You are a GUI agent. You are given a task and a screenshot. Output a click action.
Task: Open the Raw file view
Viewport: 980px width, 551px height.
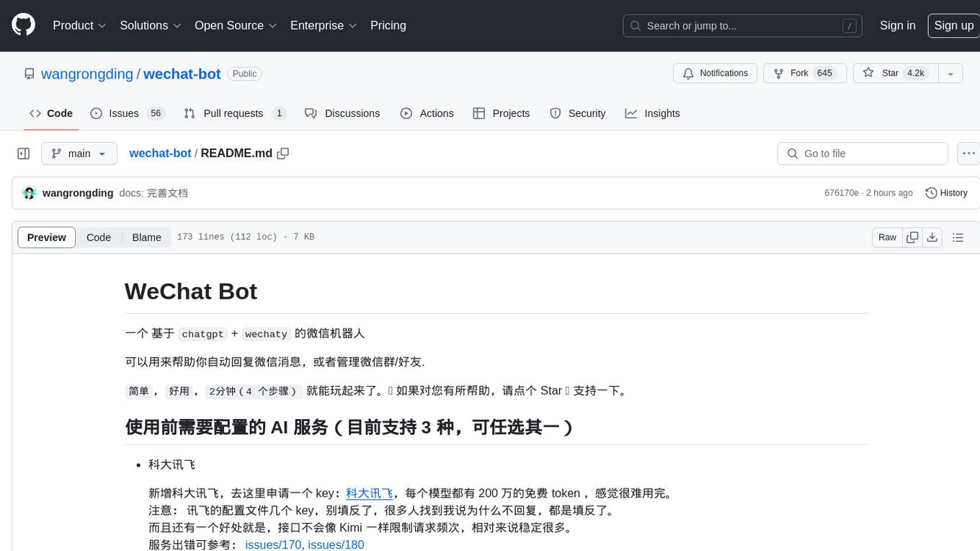pos(887,237)
